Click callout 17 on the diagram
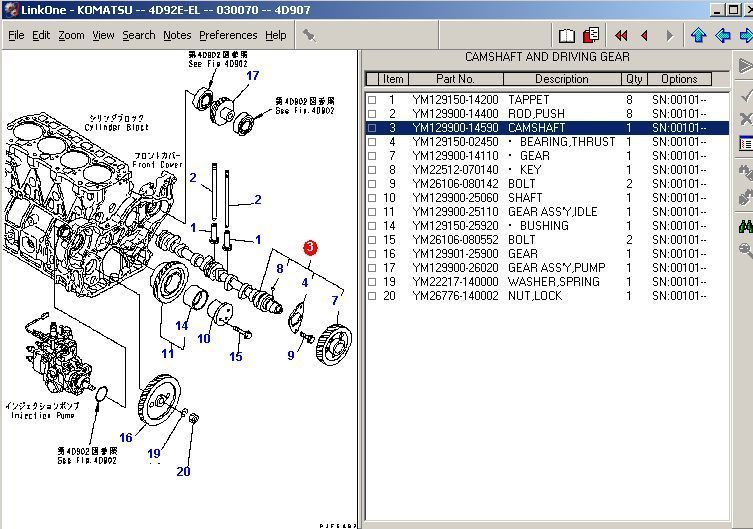The height and width of the screenshot is (529, 753). pyautogui.click(x=253, y=75)
